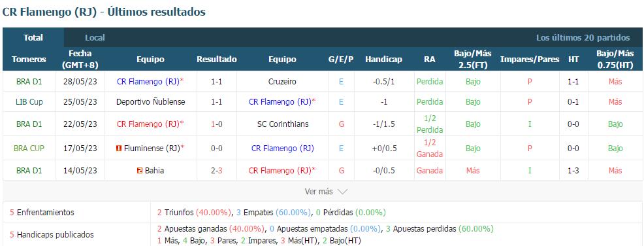Click the SC Corinthians team name
Screen dimensions: 644x246
point(282,124)
